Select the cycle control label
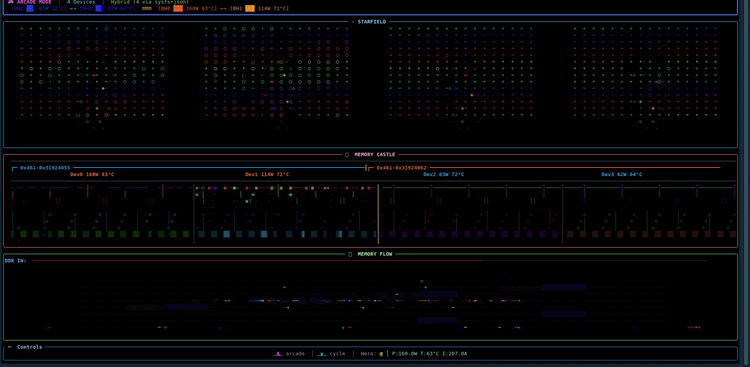Viewport: 750px width, 367px height. [337, 354]
